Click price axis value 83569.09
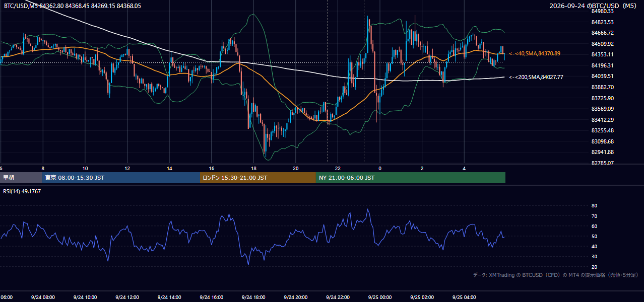Viewport: 644px width, 302px height. tap(603, 109)
